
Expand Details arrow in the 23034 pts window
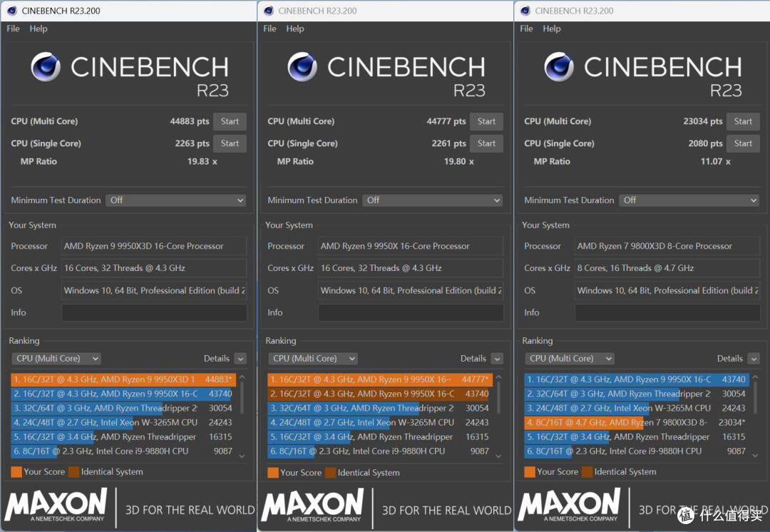point(754,359)
